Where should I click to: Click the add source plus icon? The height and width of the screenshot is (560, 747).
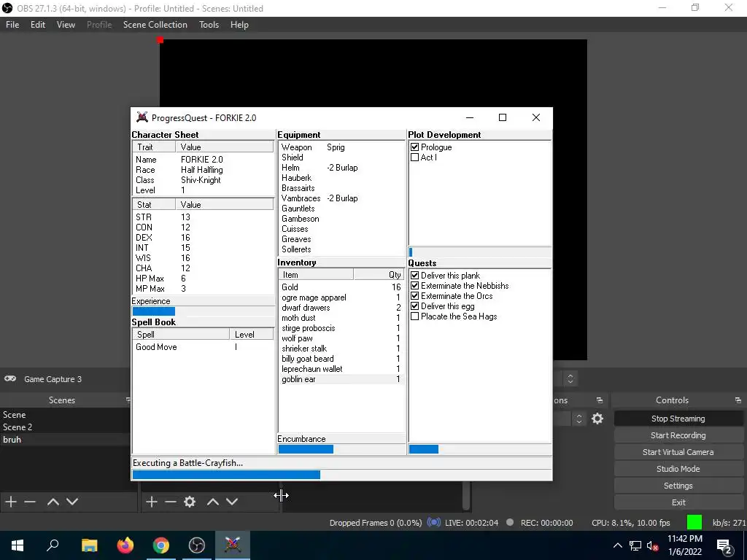coord(152,502)
